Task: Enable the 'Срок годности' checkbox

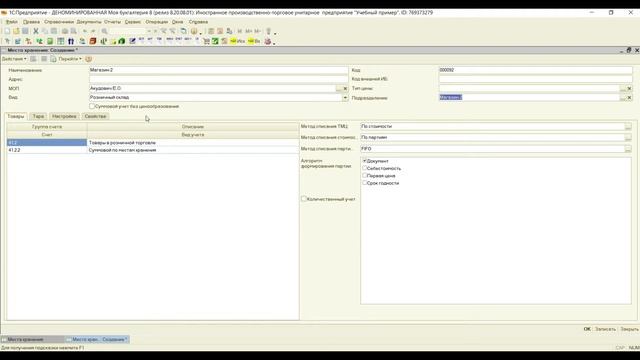Action: (364, 183)
